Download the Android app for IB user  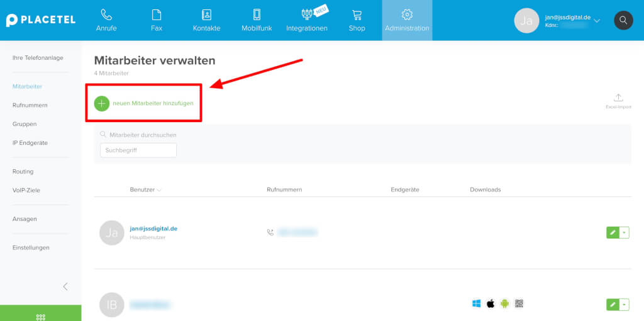505,304
